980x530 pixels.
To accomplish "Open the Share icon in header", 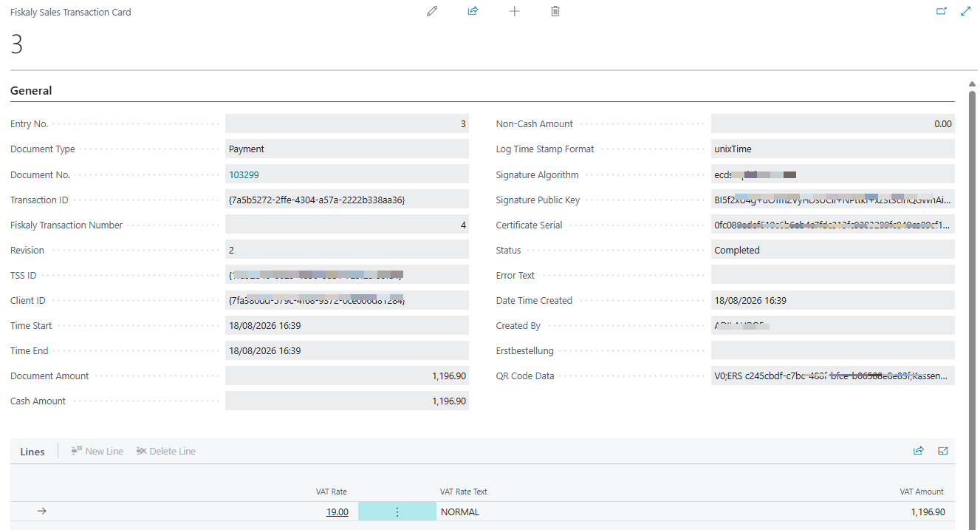I will pyautogui.click(x=473, y=11).
